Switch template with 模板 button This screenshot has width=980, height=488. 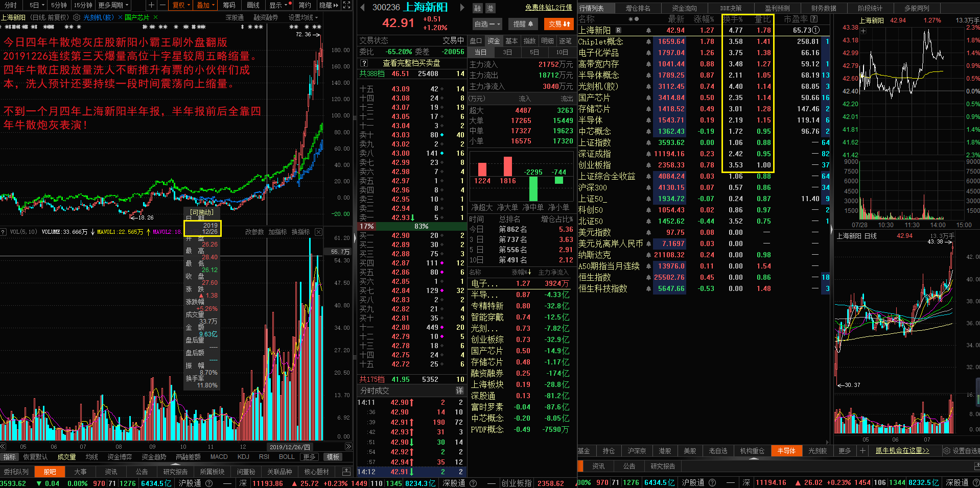pos(333,457)
